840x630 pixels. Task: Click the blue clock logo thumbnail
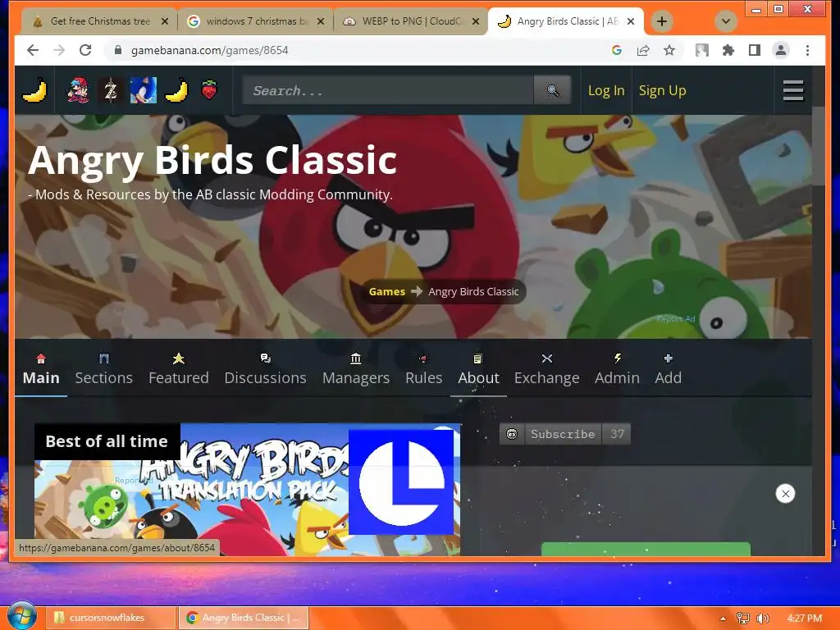pyautogui.click(x=401, y=482)
